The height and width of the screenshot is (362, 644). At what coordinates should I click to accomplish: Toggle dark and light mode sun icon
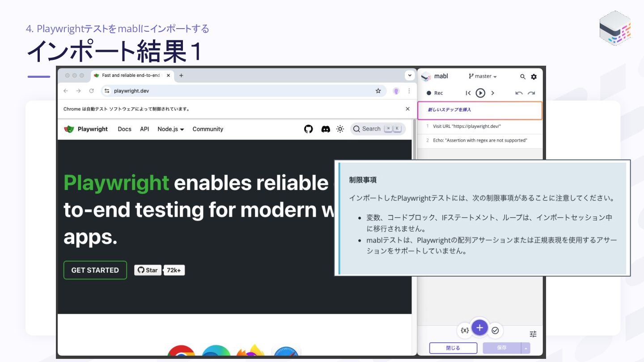(340, 129)
